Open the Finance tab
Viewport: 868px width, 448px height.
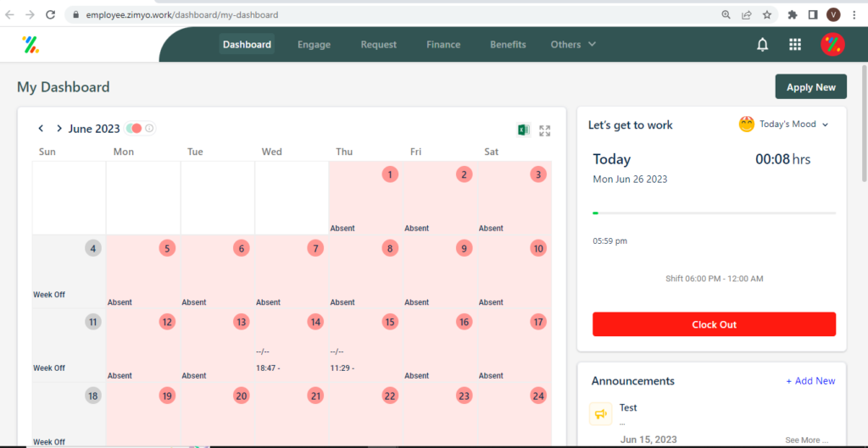[443, 44]
